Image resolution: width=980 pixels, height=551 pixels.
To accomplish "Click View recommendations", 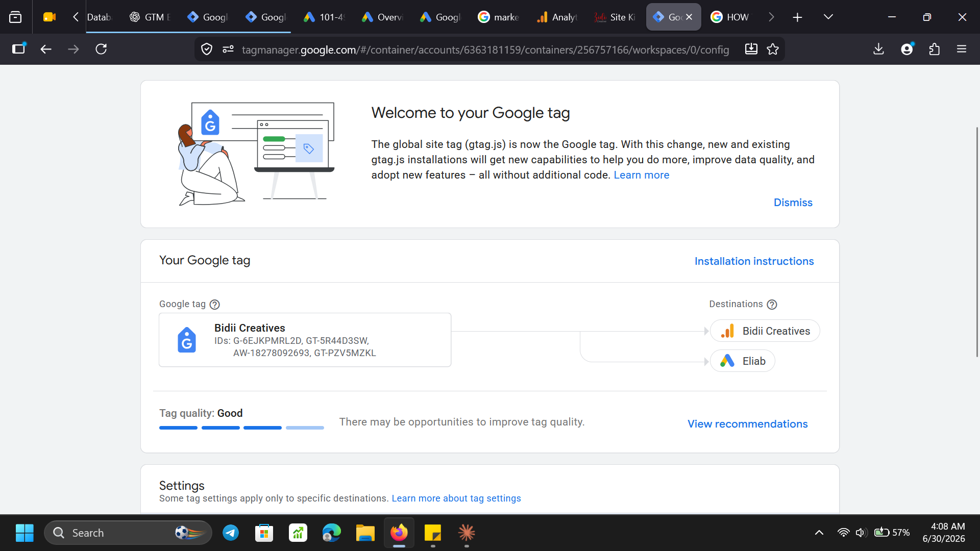I will point(747,424).
